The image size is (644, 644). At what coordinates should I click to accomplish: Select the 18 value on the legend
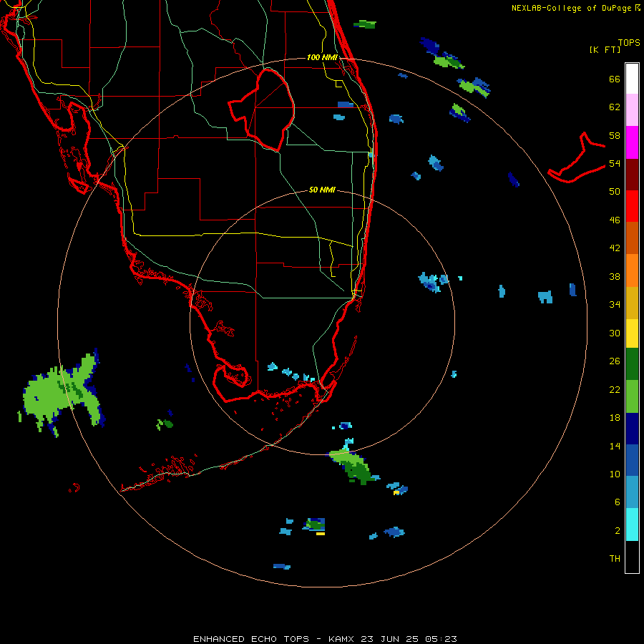tap(615, 418)
